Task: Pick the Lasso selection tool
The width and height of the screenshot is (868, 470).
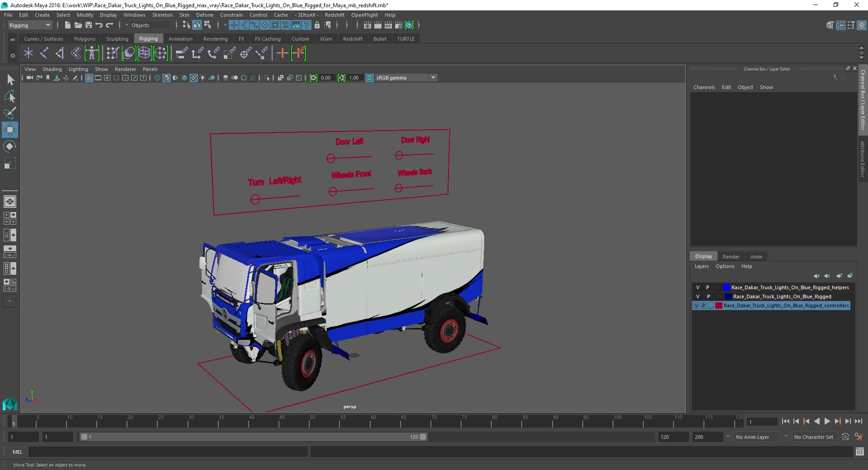Action: 9,97
